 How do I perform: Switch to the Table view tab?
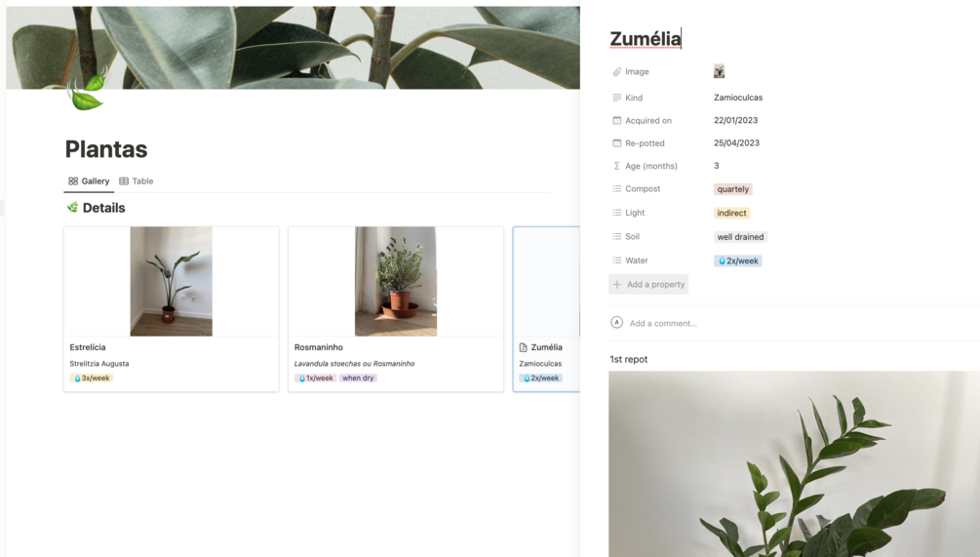[137, 181]
